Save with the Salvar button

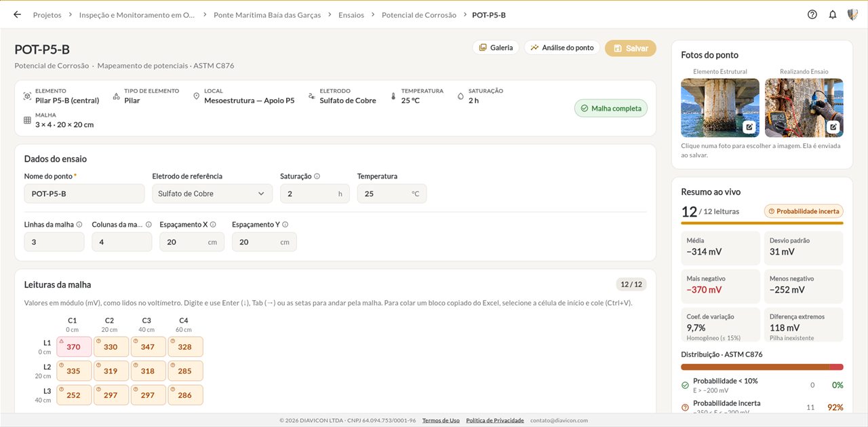tap(631, 48)
